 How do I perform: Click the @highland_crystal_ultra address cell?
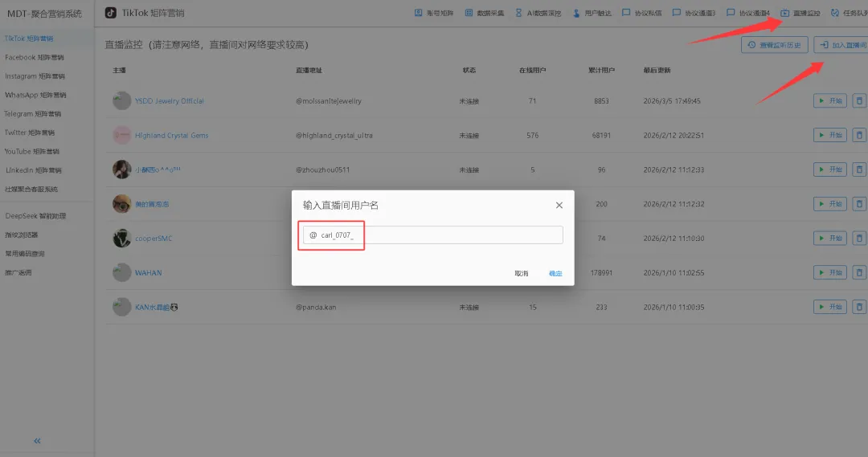click(334, 136)
